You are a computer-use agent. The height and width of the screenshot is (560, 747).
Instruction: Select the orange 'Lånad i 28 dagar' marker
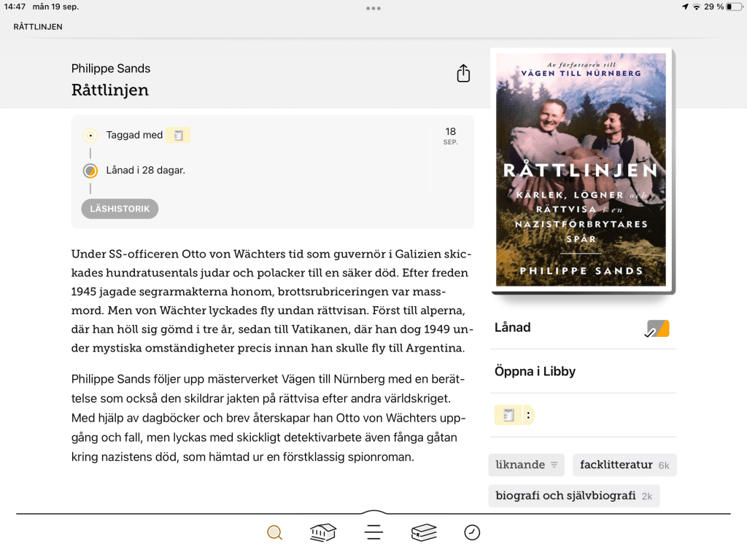click(x=90, y=171)
